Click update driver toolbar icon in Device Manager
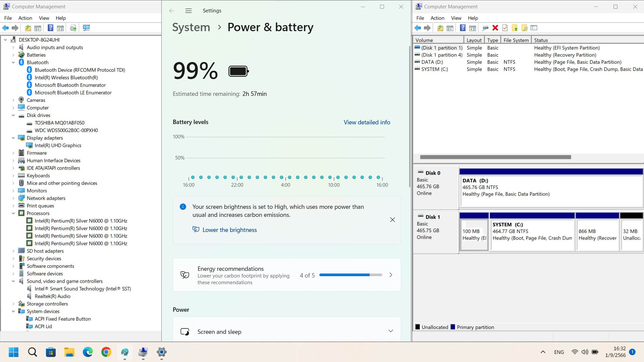Screen dimensions: 644x362 pyautogui.click(x=73, y=28)
